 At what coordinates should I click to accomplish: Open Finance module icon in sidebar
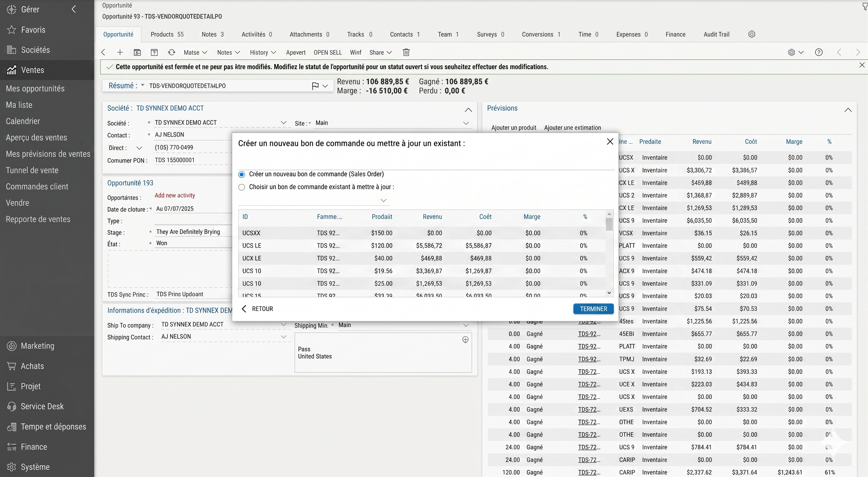pyautogui.click(x=11, y=447)
